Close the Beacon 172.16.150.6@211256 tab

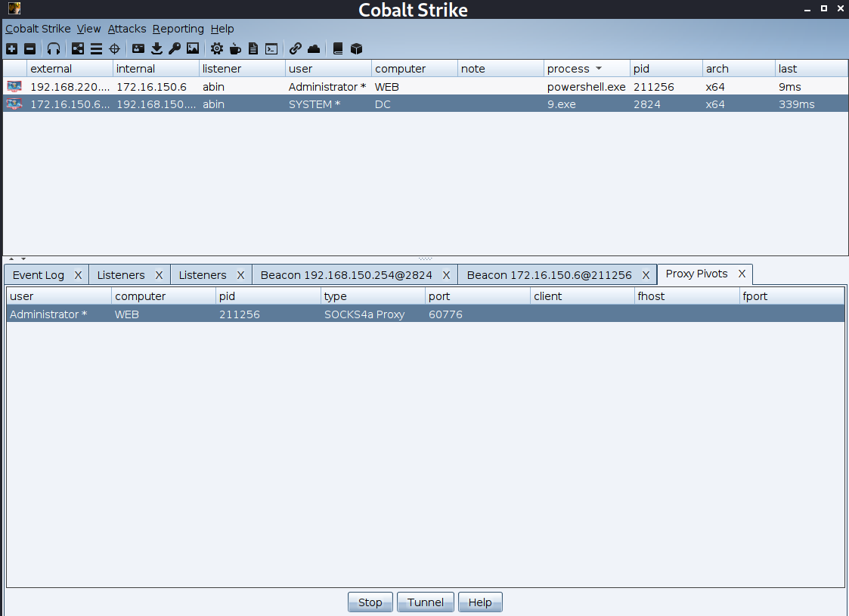click(646, 275)
